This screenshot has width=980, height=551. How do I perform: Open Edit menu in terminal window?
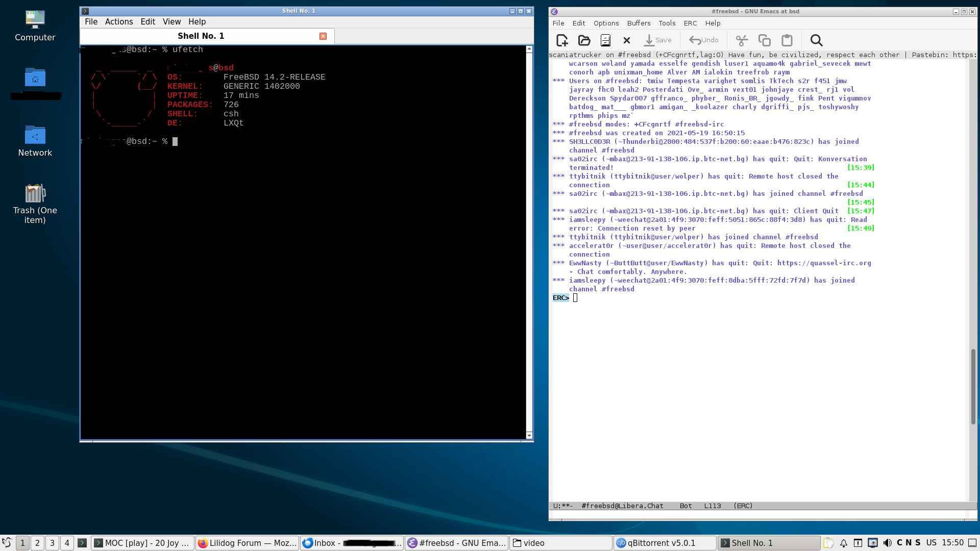(x=148, y=22)
